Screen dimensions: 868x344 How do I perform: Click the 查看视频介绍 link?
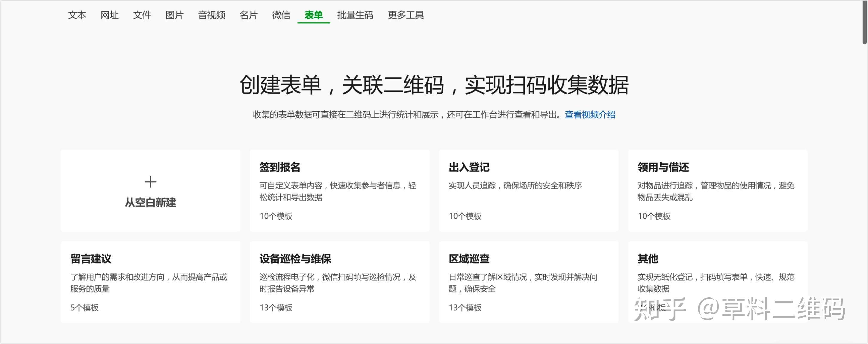tap(590, 115)
